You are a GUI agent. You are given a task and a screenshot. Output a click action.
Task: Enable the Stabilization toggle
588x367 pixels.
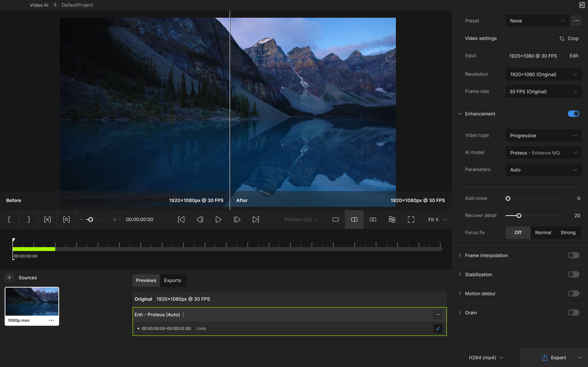(x=573, y=274)
